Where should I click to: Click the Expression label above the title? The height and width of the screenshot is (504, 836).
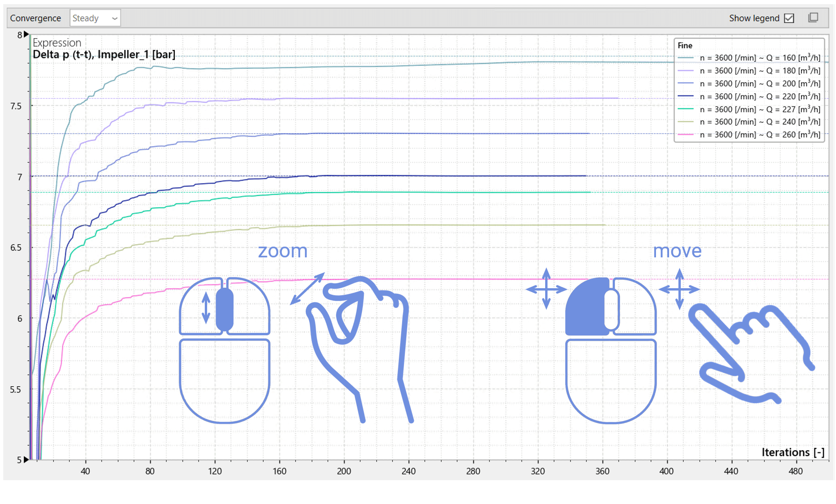57,43
